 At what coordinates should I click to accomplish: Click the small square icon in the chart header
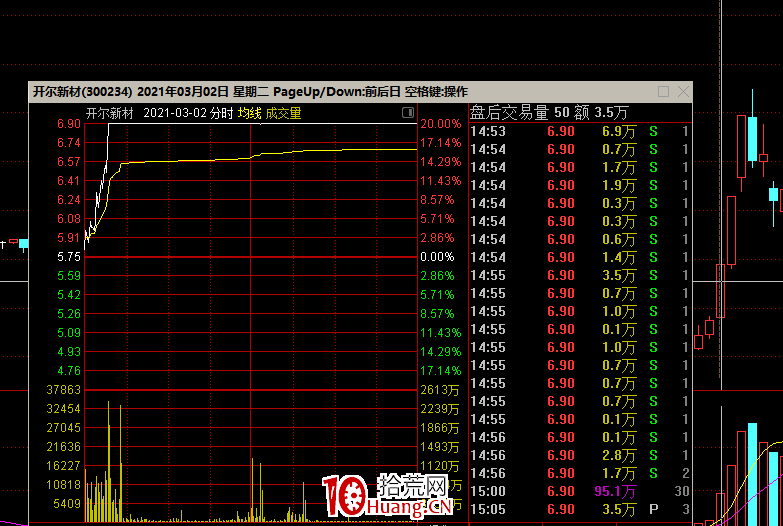click(409, 112)
